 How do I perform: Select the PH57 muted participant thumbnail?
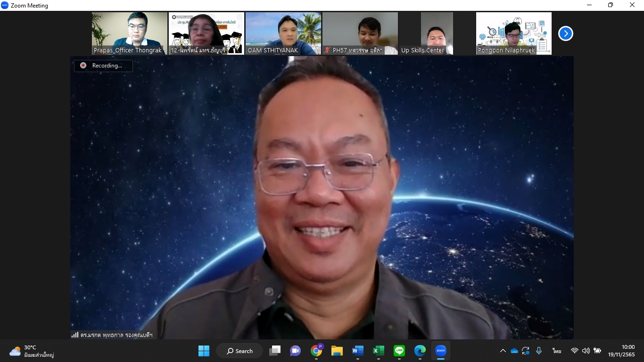(x=360, y=33)
